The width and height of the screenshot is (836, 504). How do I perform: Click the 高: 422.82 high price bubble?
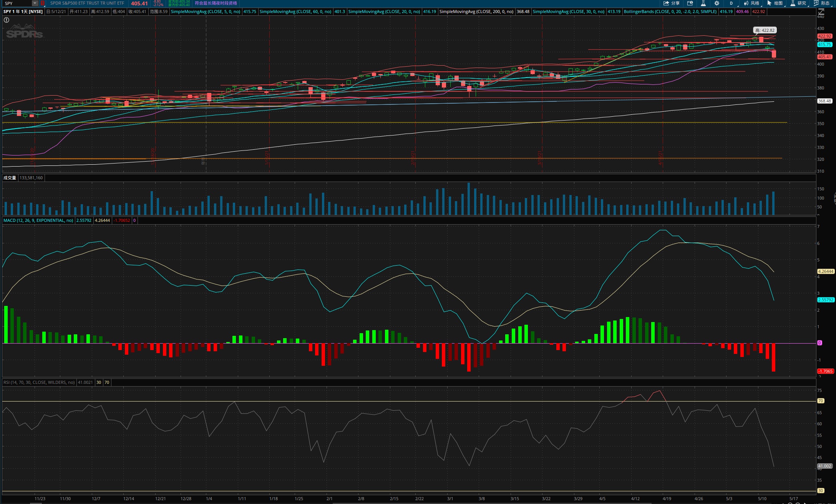coord(765,30)
